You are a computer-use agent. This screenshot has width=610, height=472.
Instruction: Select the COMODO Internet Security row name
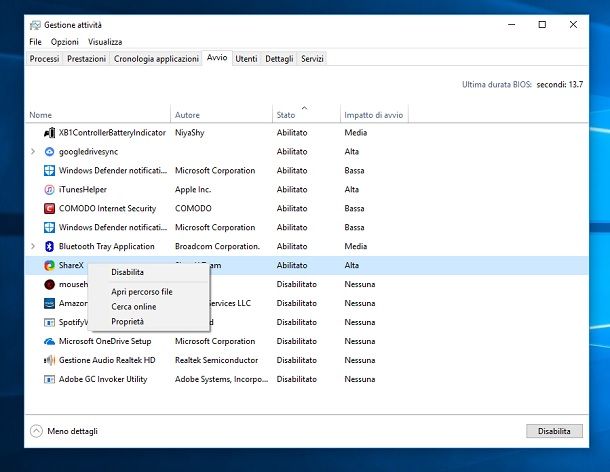coord(107,209)
